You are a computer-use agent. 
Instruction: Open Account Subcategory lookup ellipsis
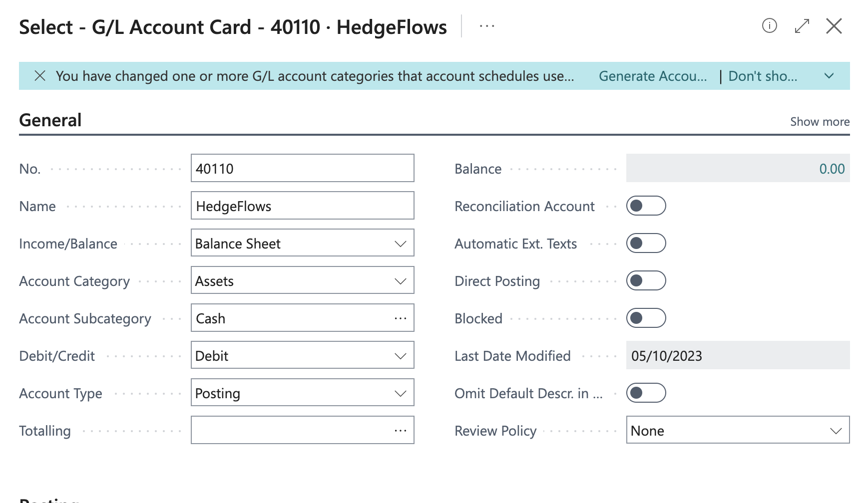click(401, 318)
